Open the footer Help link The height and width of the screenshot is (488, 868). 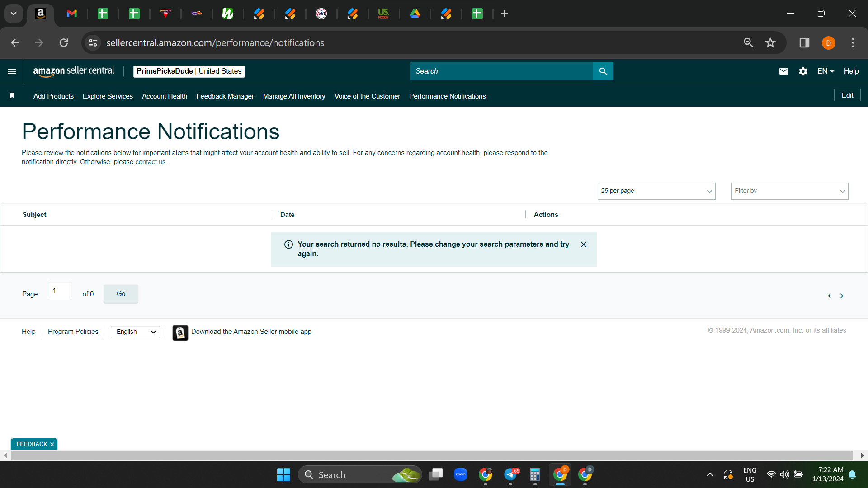click(x=28, y=332)
